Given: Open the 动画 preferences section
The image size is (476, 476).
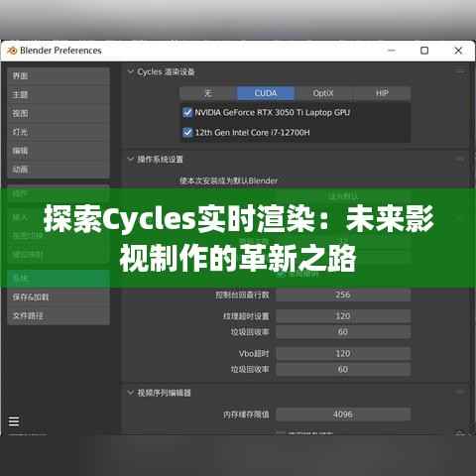Looking at the screenshot, I should [x=59, y=170].
